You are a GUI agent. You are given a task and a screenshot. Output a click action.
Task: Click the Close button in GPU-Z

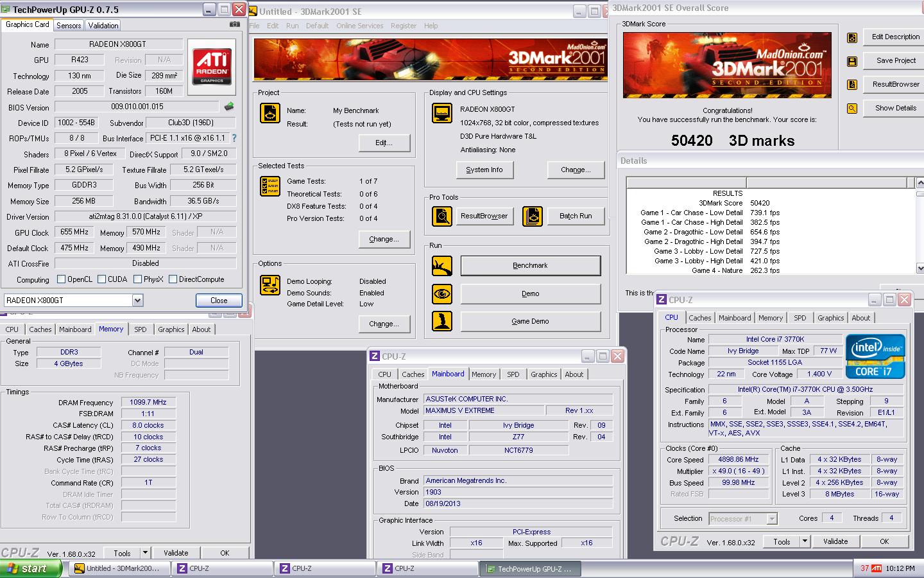219,301
